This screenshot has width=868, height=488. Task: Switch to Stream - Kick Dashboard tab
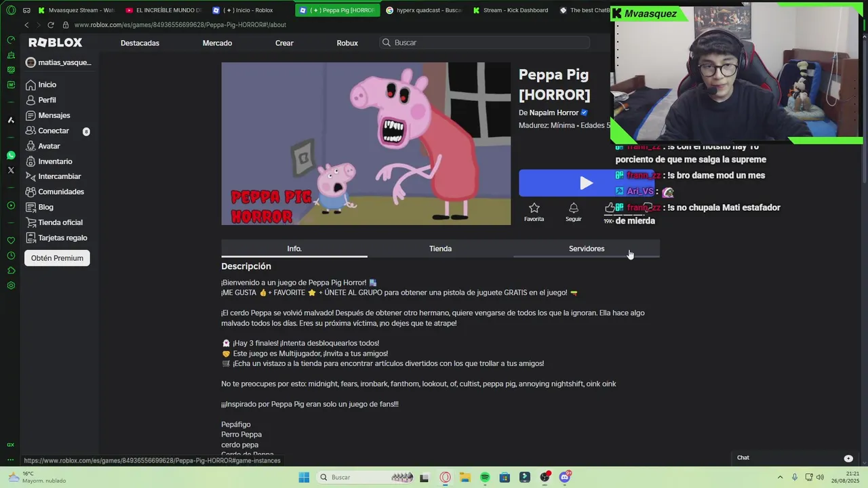pos(510,10)
